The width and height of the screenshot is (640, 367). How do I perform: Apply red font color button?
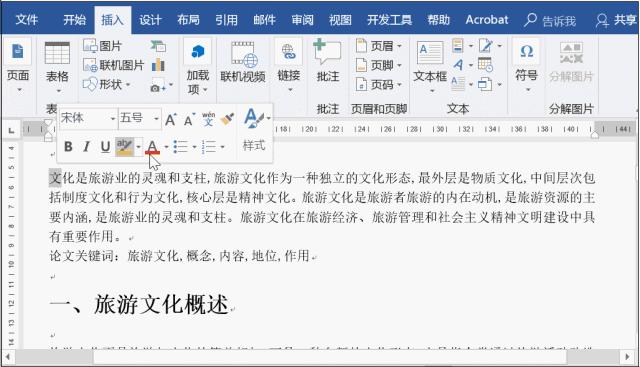click(152, 147)
